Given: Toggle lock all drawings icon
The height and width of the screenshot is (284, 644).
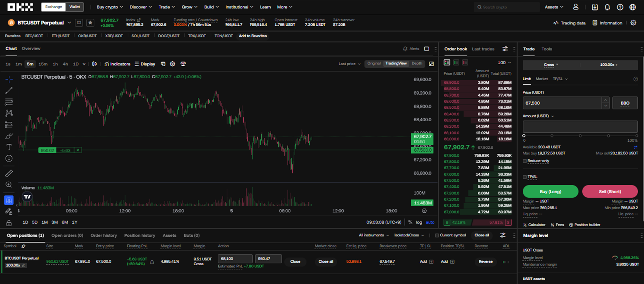Looking at the screenshot, I should click(9, 223).
